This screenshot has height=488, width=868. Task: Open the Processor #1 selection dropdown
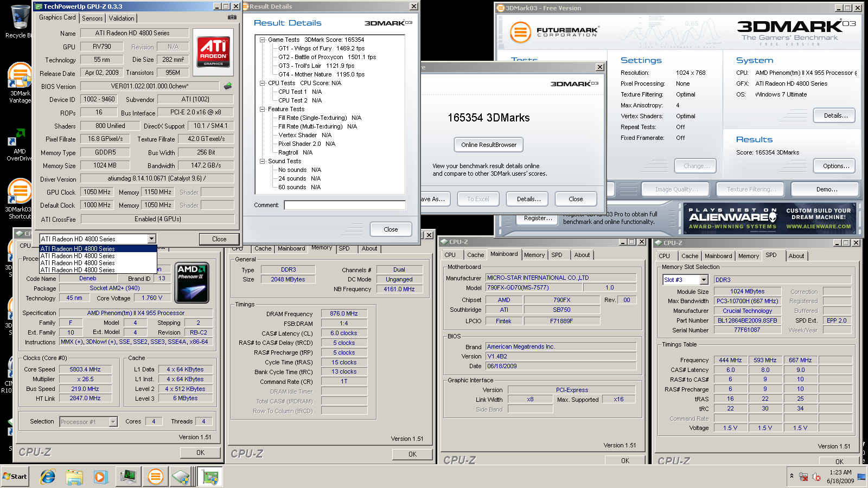113,422
